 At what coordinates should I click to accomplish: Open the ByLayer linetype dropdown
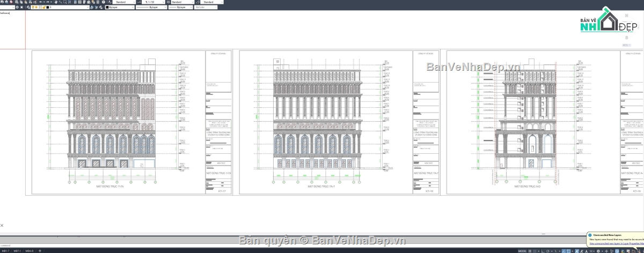[x=152, y=7]
